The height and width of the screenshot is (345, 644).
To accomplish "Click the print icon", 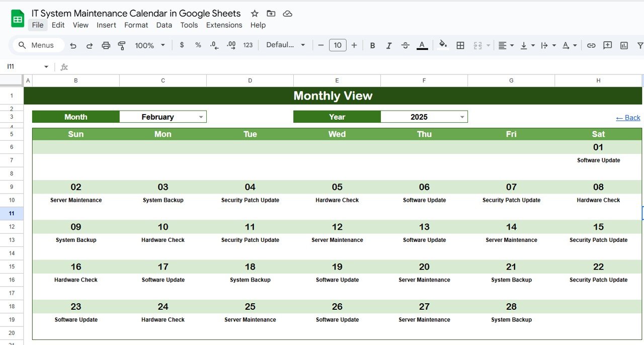I will [106, 45].
